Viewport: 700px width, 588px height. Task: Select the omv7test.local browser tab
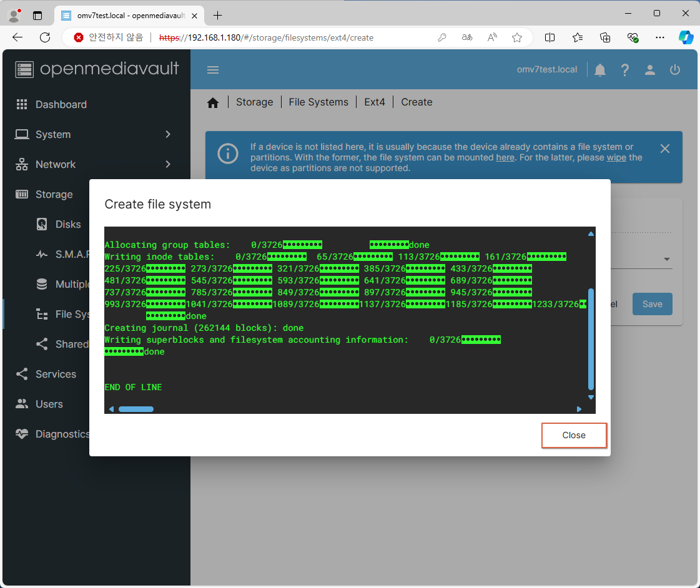[x=129, y=16]
